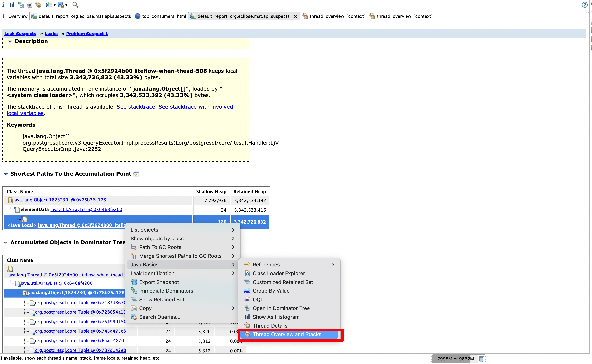Open org.postgresql.core.Tuple @ 0x745d475c8 link
This screenshot has height=364, width=592.
[x=80, y=331]
